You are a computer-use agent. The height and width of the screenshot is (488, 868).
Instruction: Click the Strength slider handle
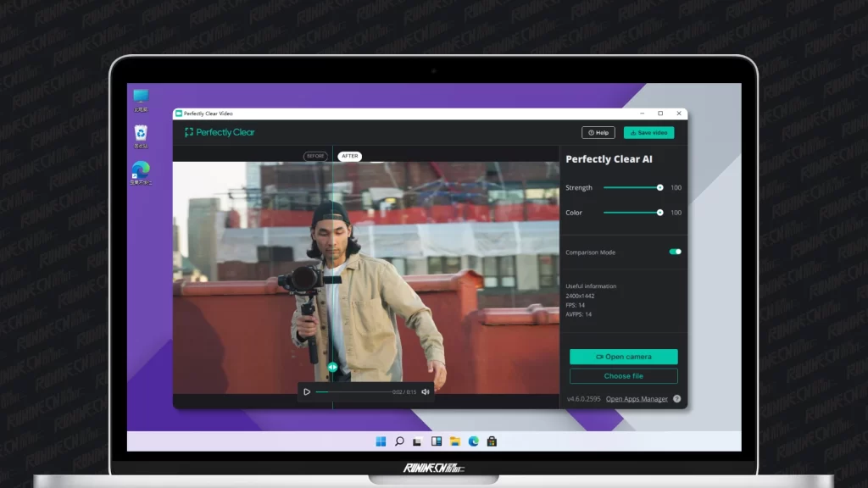(659, 187)
